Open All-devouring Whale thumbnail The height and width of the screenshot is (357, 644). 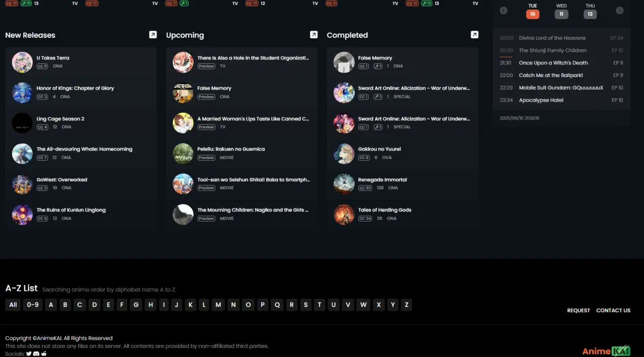pyautogui.click(x=22, y=154)
